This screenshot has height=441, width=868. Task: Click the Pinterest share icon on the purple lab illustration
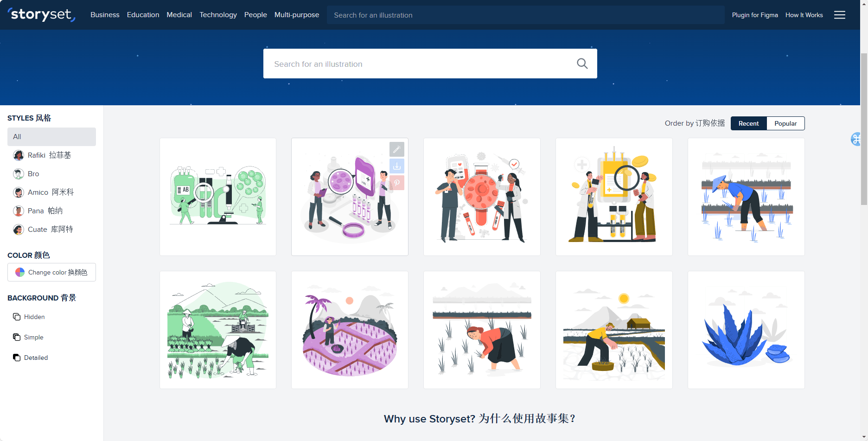(x=397, y=183)
